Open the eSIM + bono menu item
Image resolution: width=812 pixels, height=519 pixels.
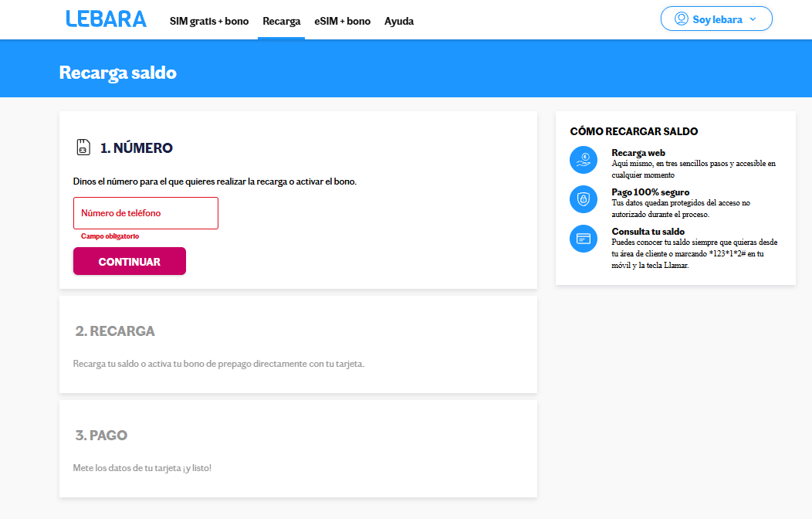point(342,21)
